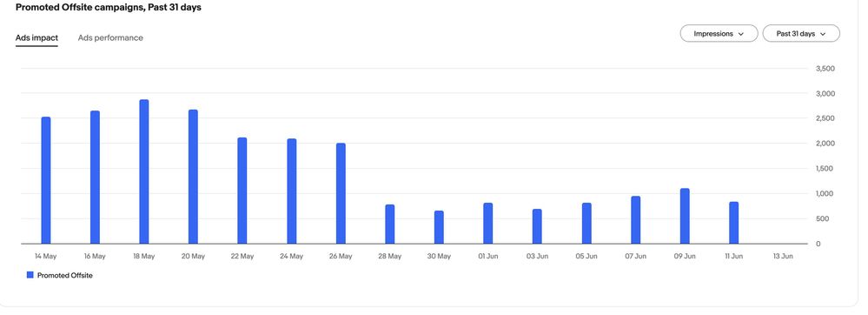Click the chevron in the Impressions selector
This screenshot has height=315, width=868.
(740, 34)
